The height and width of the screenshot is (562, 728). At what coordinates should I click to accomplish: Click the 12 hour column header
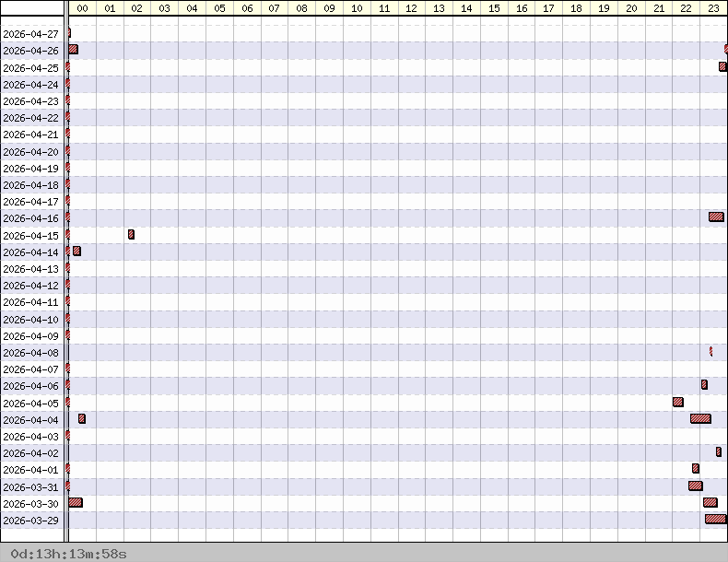coord(411,8)
